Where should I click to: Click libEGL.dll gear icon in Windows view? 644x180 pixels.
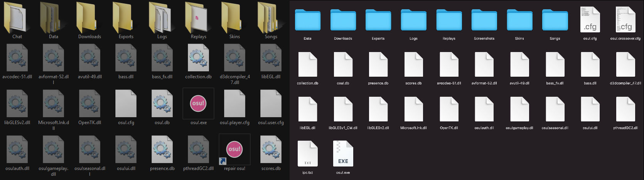pyautogui.click(x=271, y=58)
